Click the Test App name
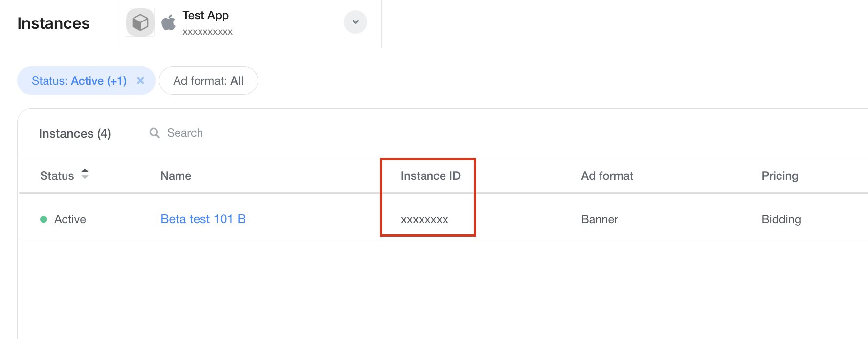Screen dimensions: 868x339 pos(205,16)
